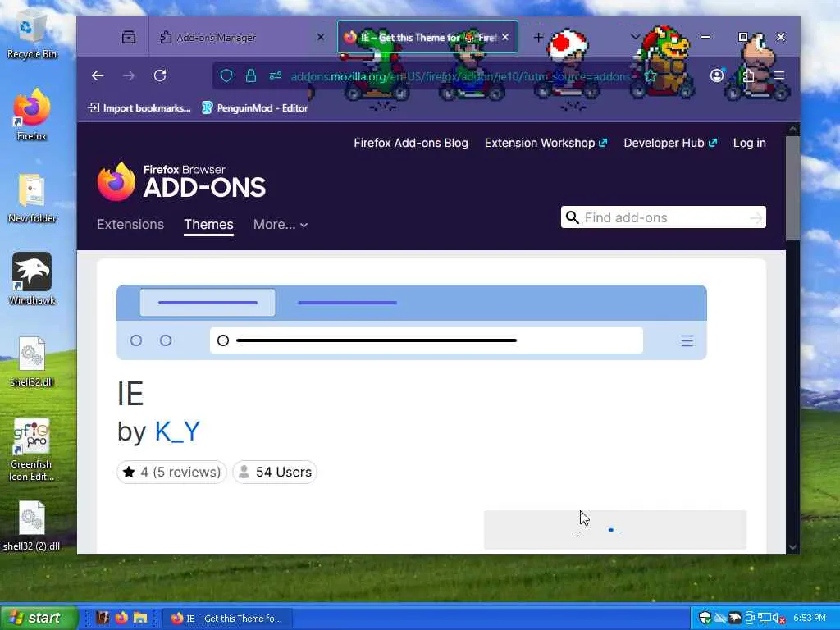Click the IE theme preview image
Image resolution: width=840 pixels, height=630 pixels.
412,322
